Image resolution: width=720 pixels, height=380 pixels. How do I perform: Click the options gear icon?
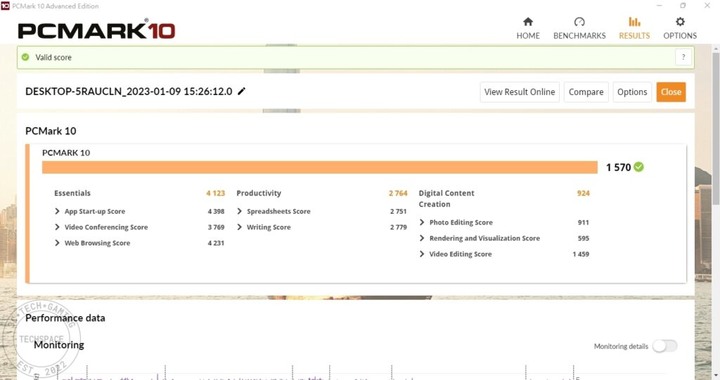pos(680,22)
